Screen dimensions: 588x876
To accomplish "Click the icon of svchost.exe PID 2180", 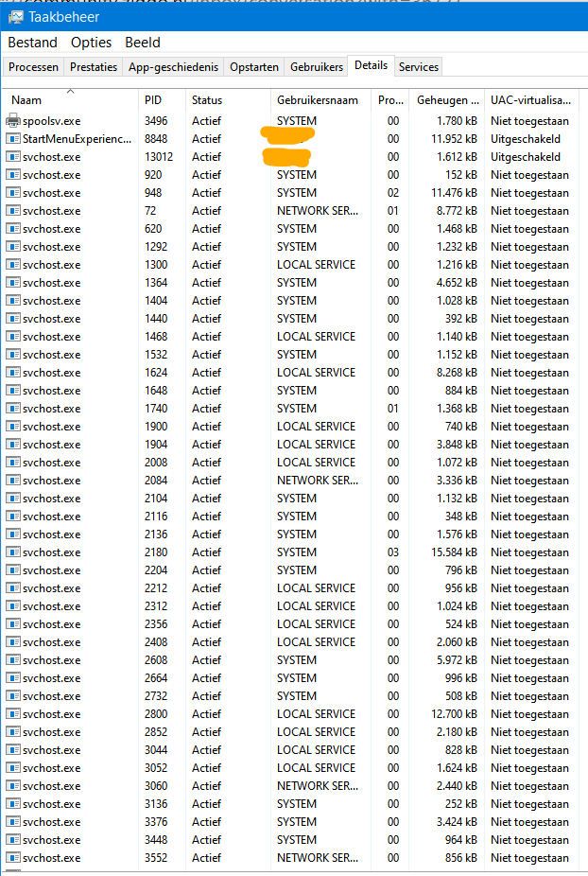I will pyautogui.click(x=13, y=552).
